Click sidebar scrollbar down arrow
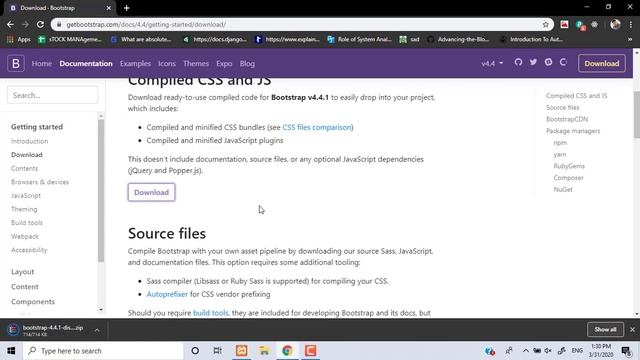This screenshot has width=640, height=360. pyautogui.click(x=101, y=310)
